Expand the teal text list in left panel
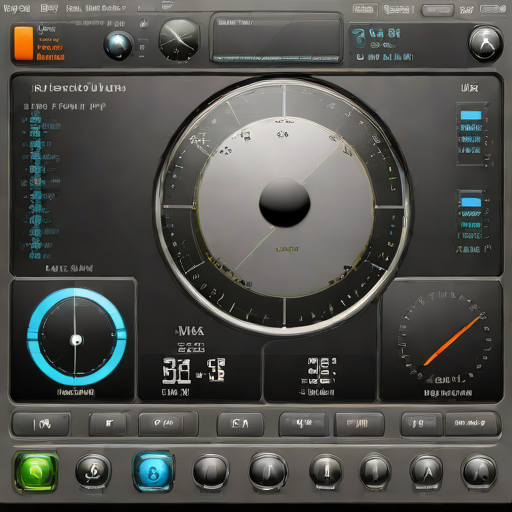512x512 pixels. pyautogui.click(x=40, y=187)
